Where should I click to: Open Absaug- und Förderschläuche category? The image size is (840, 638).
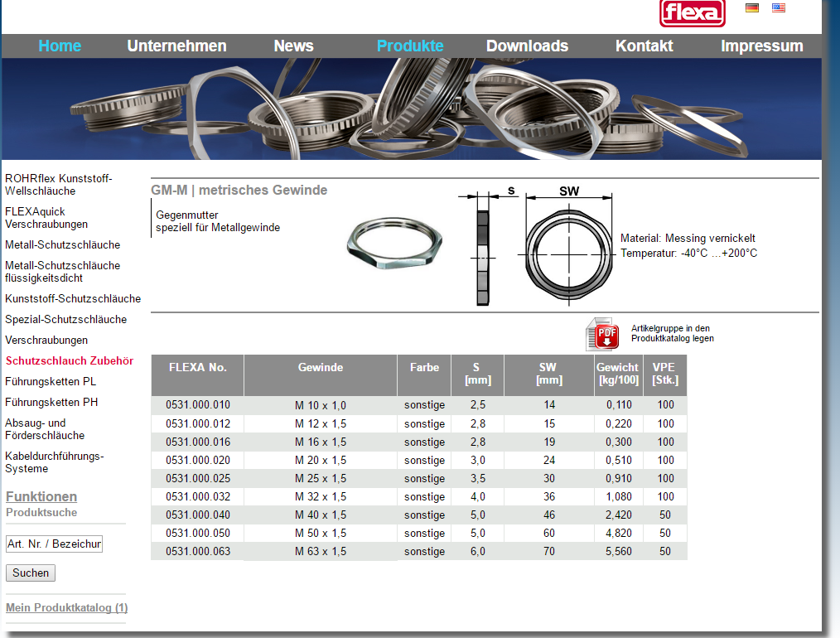45,429
